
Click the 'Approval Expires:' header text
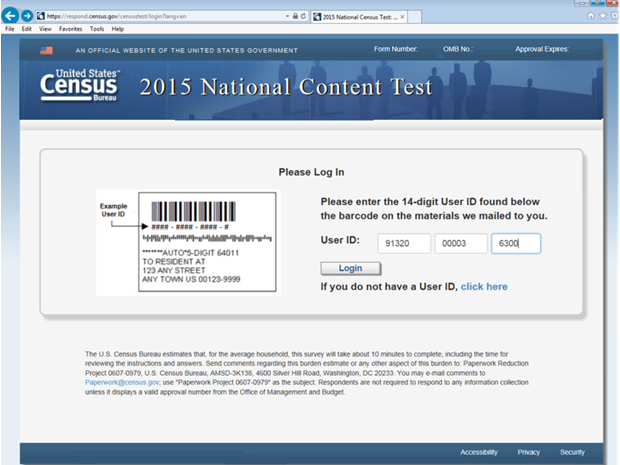coord(542,49)
